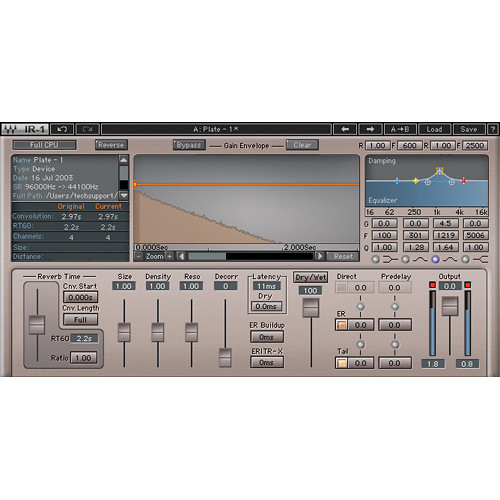Screen dimensions: 500x500
Task: Click the Cnv. Length Full value box
Action: 81,320
